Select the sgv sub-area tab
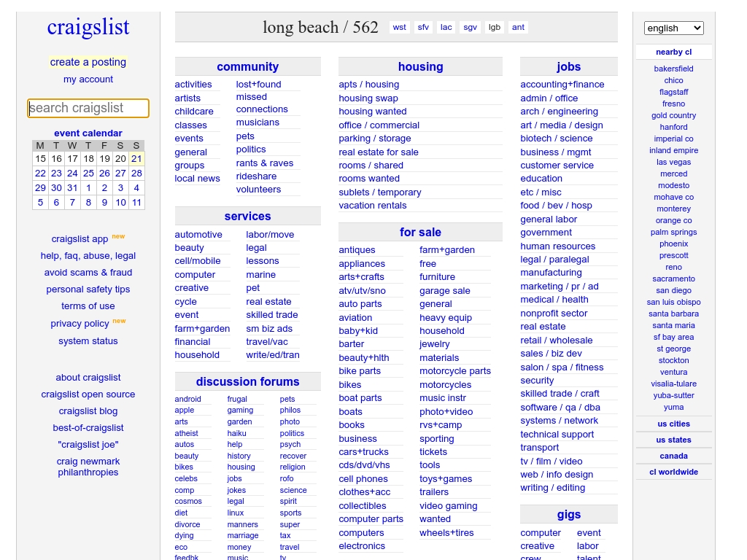This screenshot has width=747, height=560. tap(470, 27)
